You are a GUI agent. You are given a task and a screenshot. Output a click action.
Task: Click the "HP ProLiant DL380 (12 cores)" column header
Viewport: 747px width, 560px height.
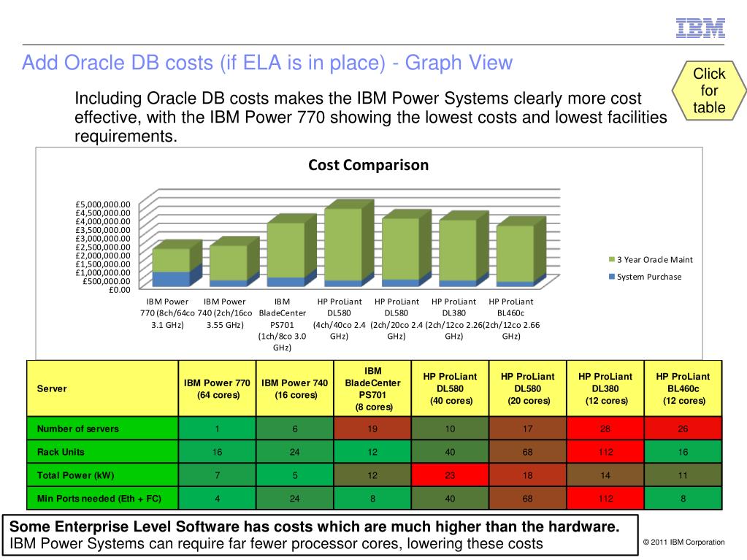[605, 388]
